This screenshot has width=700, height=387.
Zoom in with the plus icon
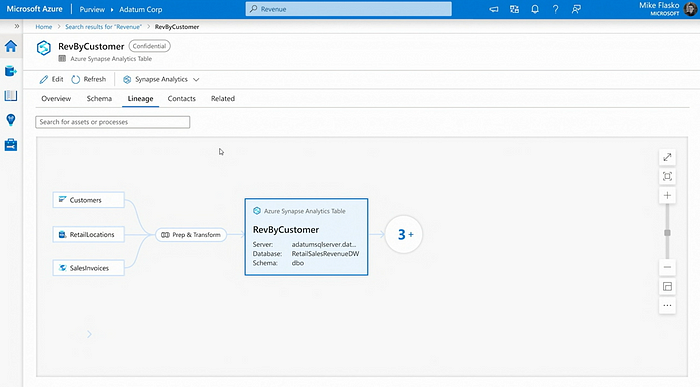point(667,196)
